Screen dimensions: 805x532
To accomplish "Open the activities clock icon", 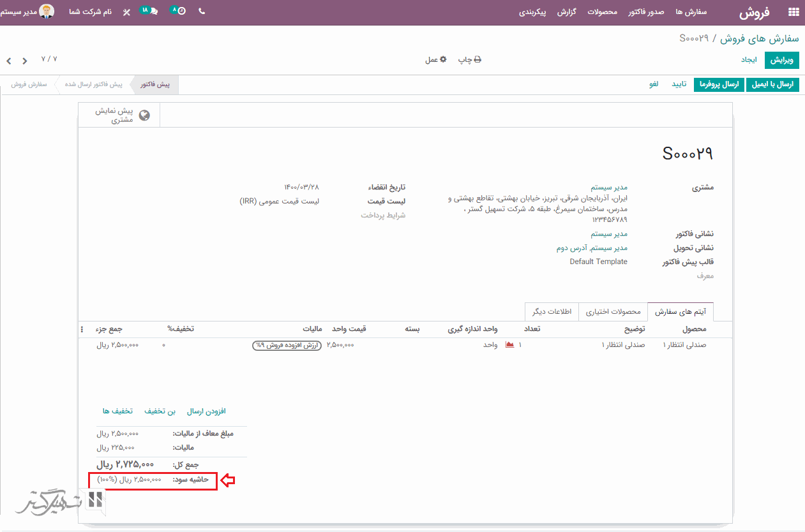I will tap(179, 11).
